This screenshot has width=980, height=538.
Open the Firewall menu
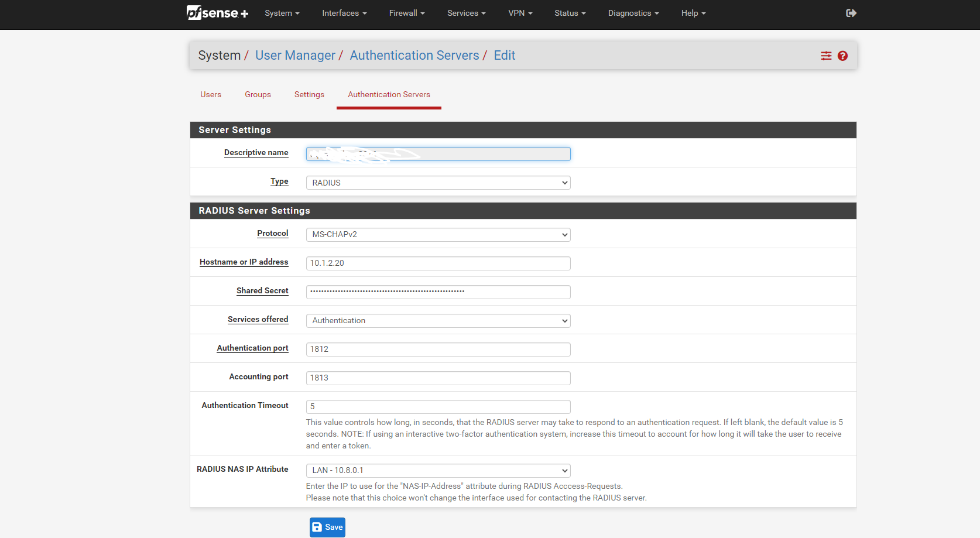coord(407,13)
